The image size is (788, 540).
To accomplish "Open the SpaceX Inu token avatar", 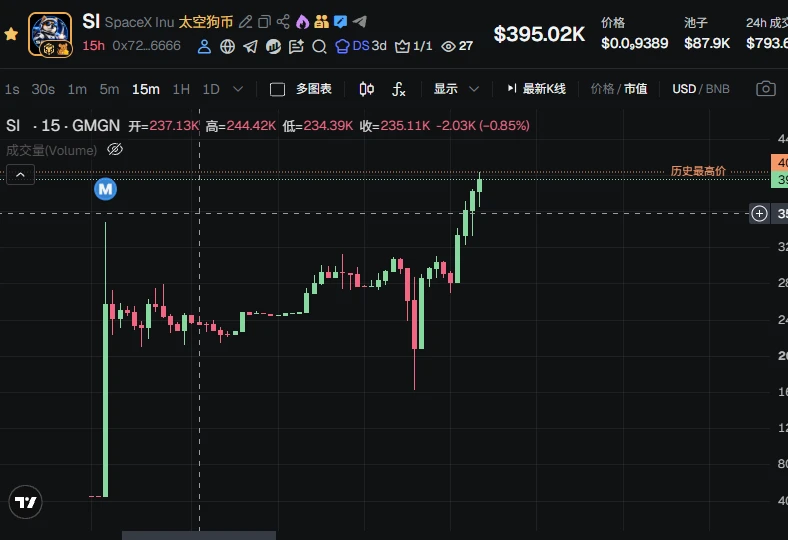I will point(50,35).
